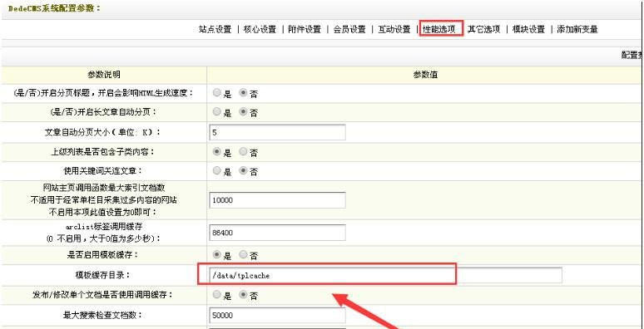Click the 参数说明 column header
Screen dimensions: 644x329
click(x=103, y=75)
